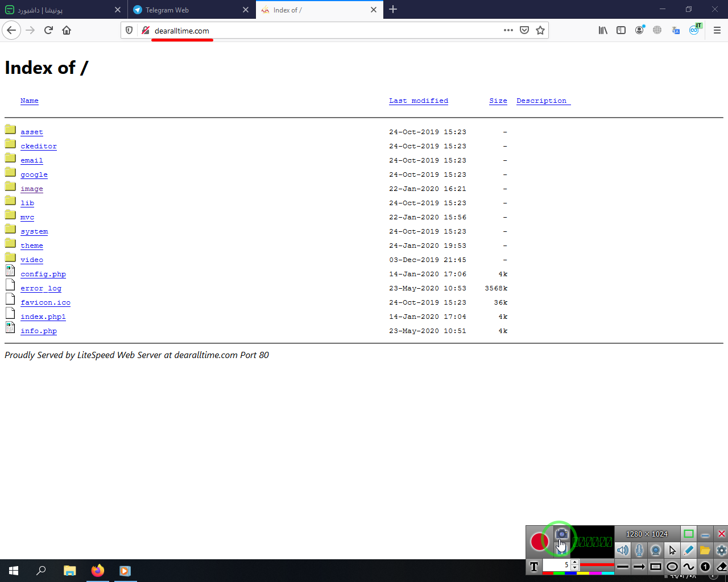Pick the green color swatch
Viewport: 728px width, 582px height.
(x=559, y=573)
